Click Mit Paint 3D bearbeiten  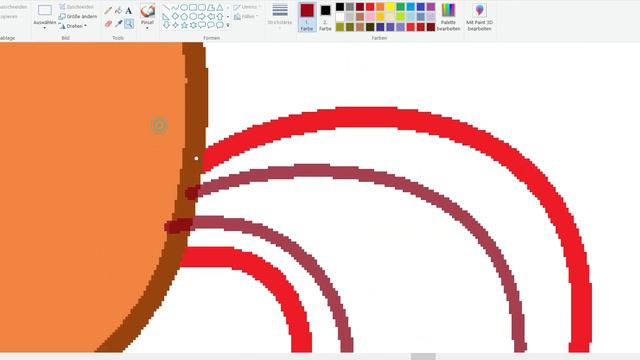[479, 17]
